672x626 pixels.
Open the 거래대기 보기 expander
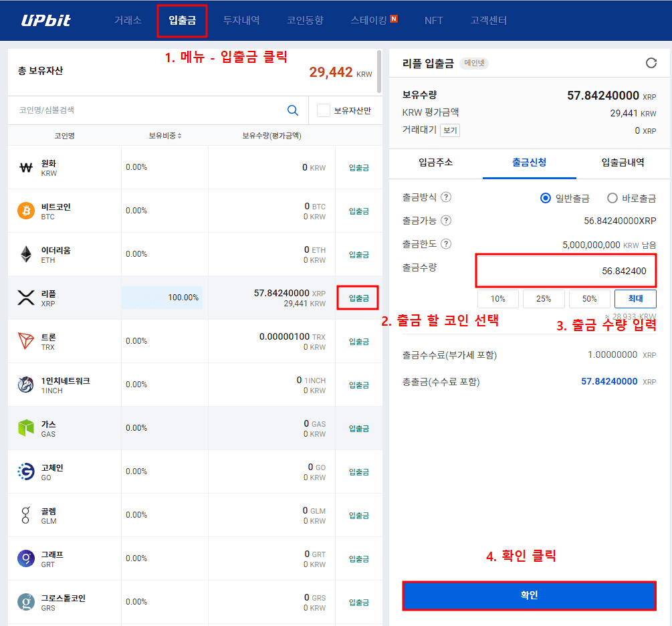click(x=449, y=130)
